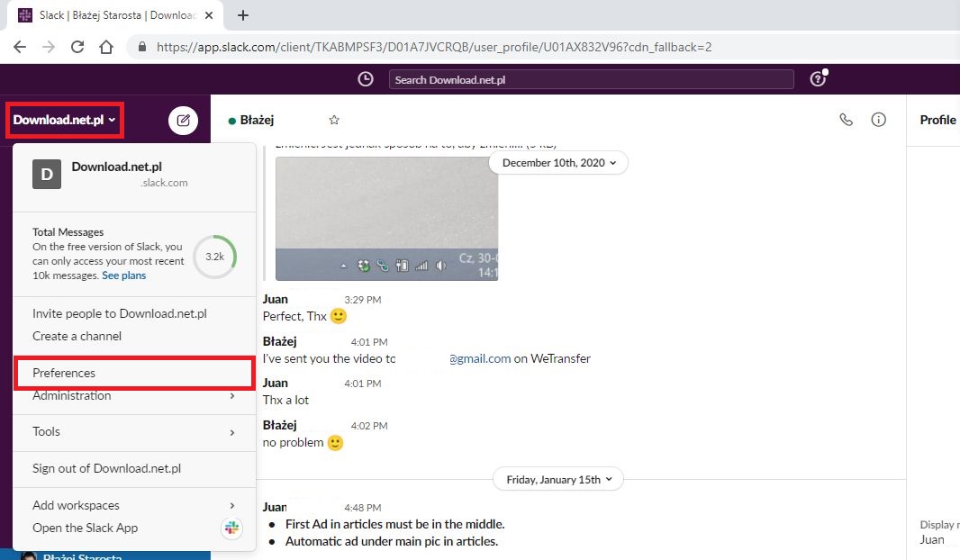
Task: Go back with the browser back arrow
Action: tap(20, 47)
